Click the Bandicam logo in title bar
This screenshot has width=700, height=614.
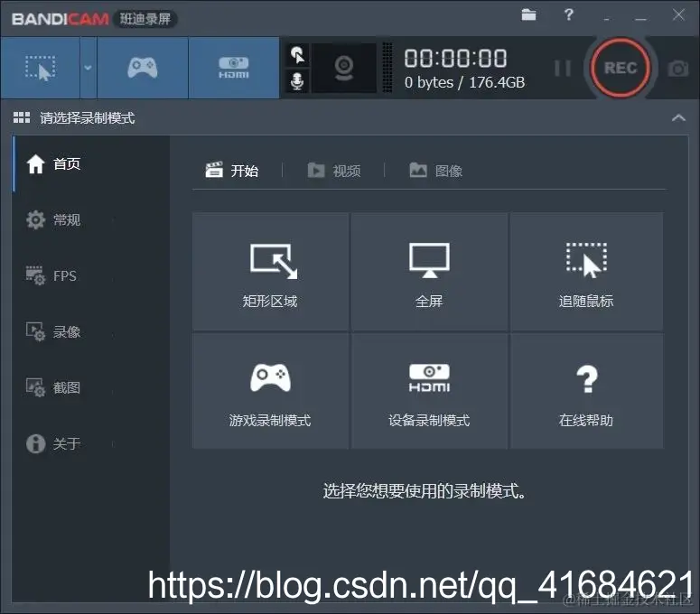(61, 19)
